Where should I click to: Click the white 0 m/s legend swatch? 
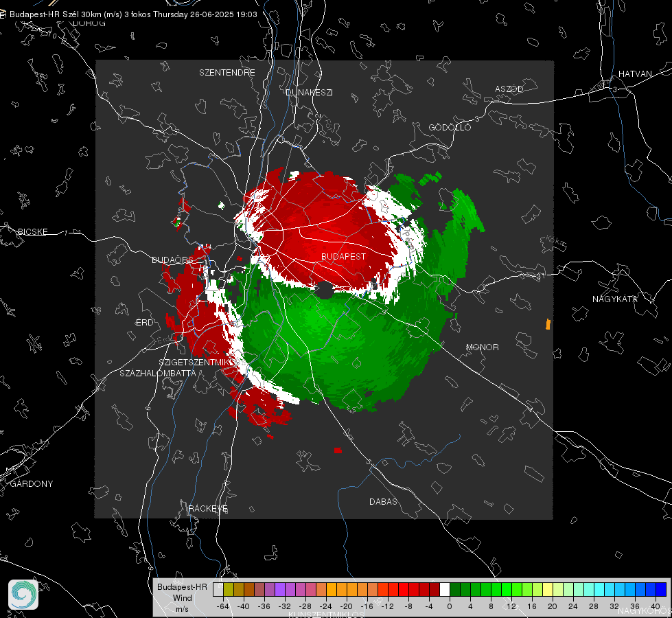[x=445, y=589]
